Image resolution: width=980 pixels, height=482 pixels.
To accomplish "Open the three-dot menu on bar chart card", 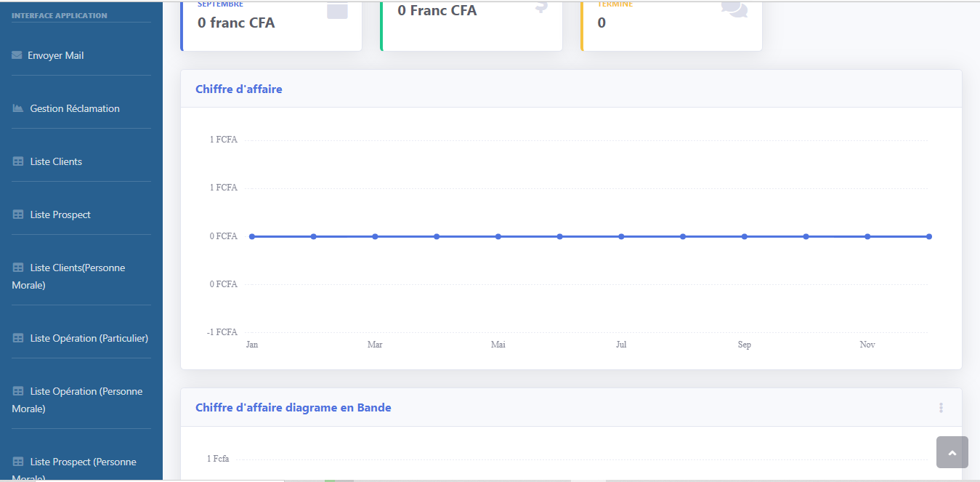I will (941, 408).
